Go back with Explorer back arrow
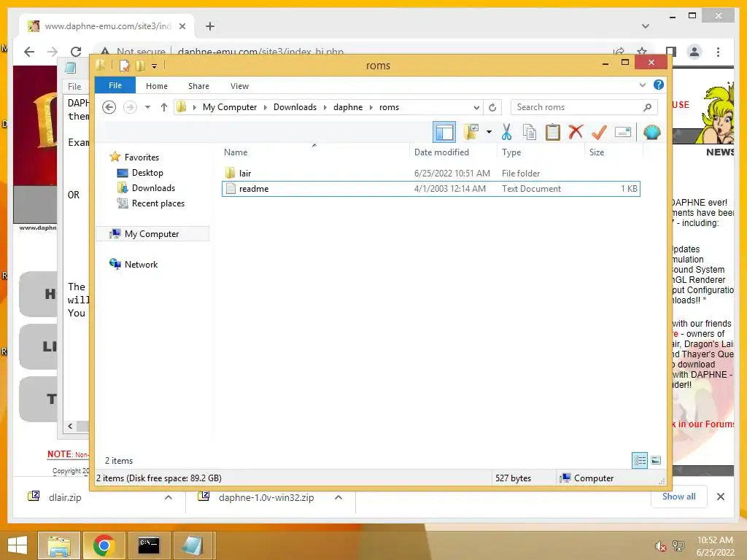The width and height of the screenshot is (747, 560). click(109, 107)
